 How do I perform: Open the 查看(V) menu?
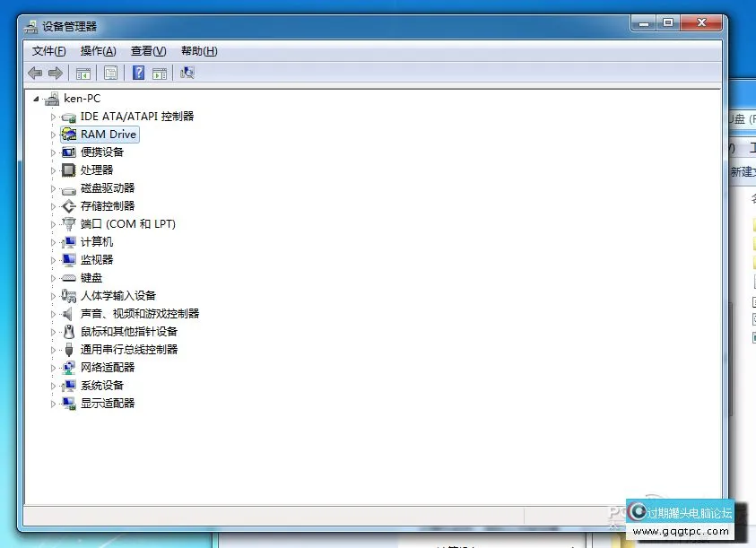(x=148, y=51)
